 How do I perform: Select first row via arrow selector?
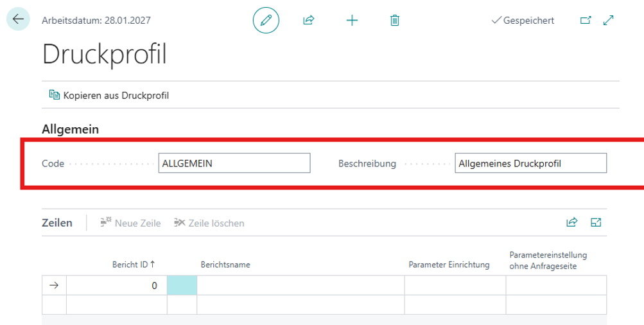coord(54,286)
